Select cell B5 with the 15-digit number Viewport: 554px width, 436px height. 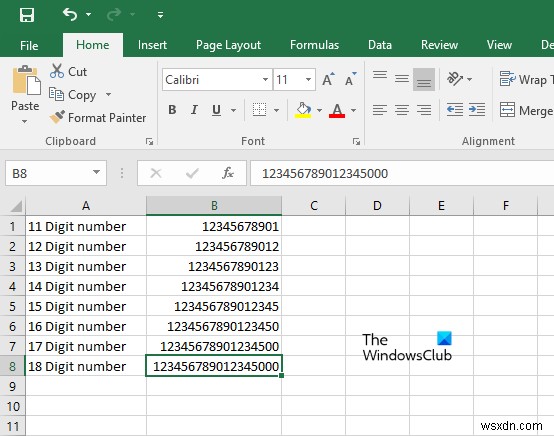click(x=214, y=306)
